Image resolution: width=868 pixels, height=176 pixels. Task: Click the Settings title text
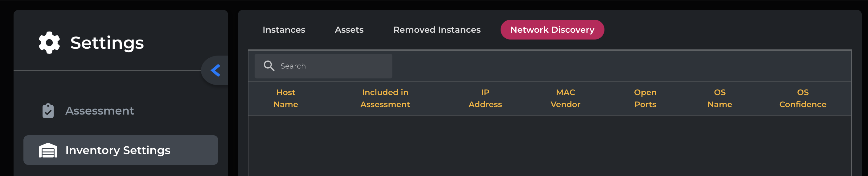tap(107, 43)
